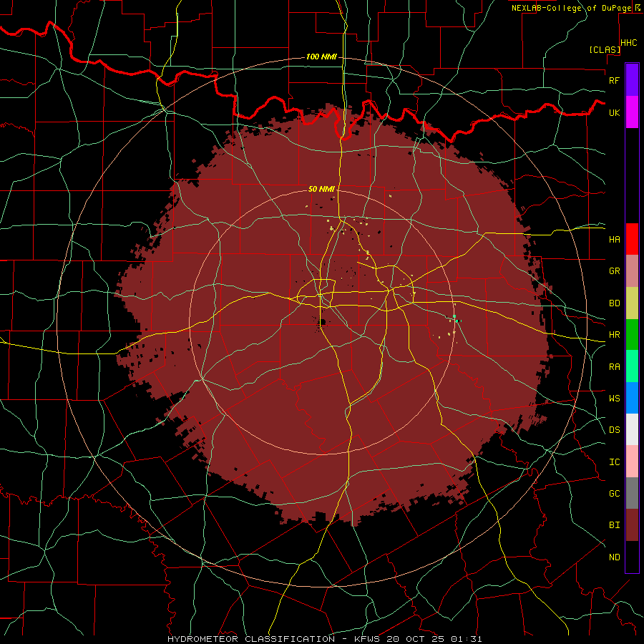Click the RF legend label
The width and height of the screenshot is (644, 644).
(614, 80)
